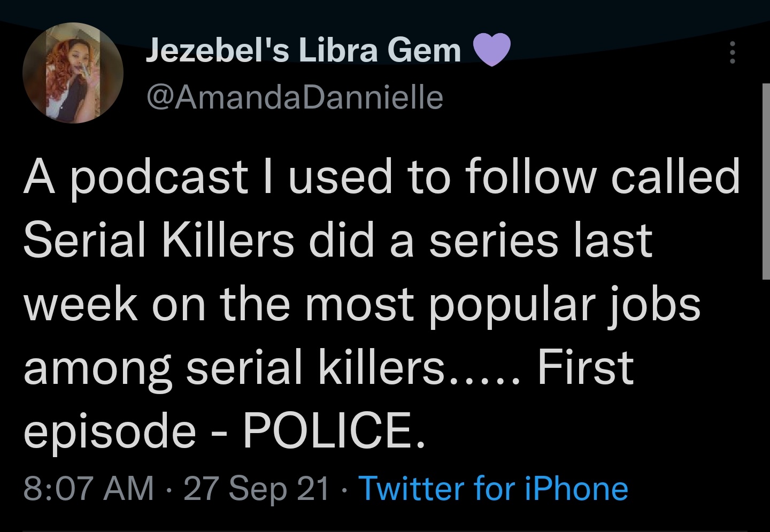This screenshot has height=532, width=770.
Task: Open the Jezebel's Libra Gem display name
Action: pos(303,50)
